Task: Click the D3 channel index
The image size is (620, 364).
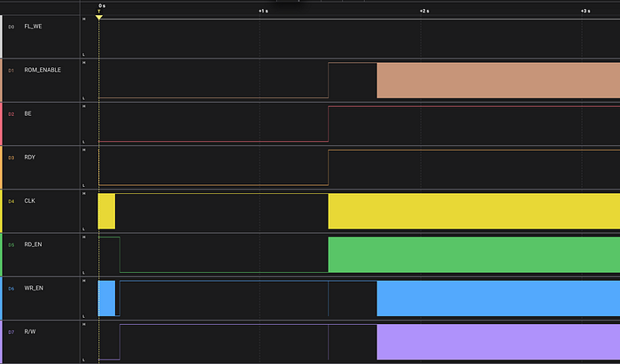Action: point(11,158)
